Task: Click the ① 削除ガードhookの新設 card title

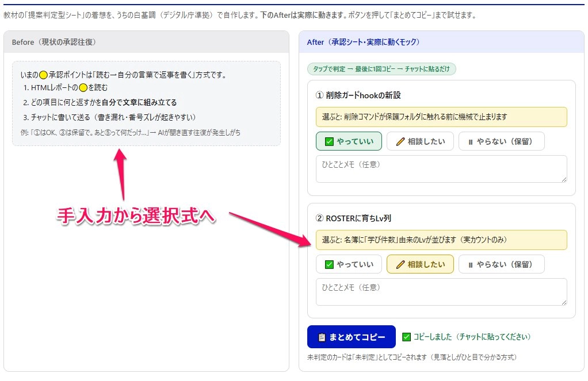Action: click(358, 95)
